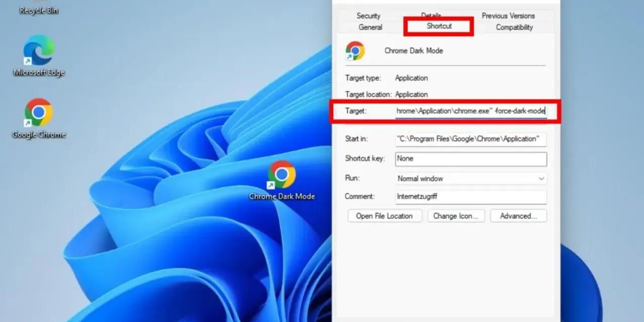Focus the Shortcut key field
Viewport: 644px width, 322px height.
click(x=470, y=158)
